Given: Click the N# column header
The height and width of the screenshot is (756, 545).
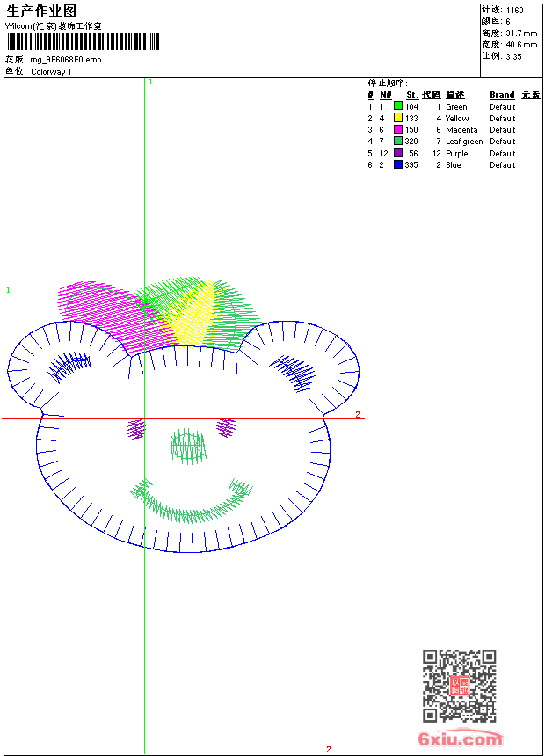Looking at the screenshot, I should point(385,95).
